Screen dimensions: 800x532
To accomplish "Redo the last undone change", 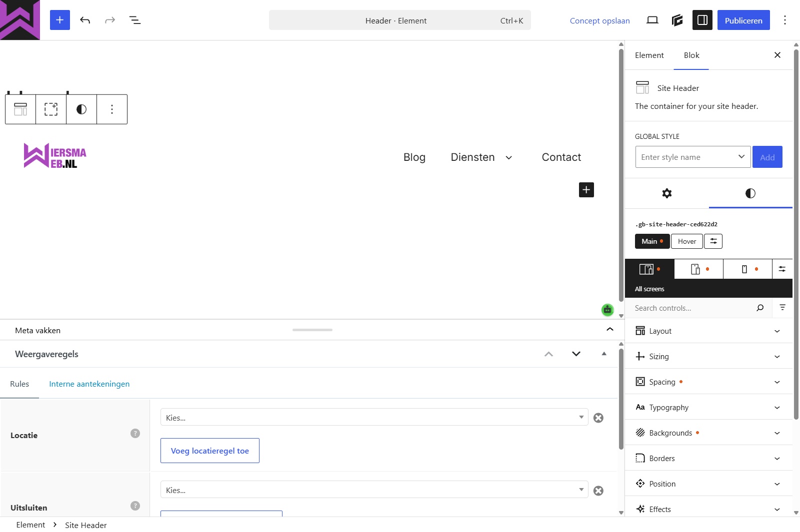I will (x=110, y=20).
